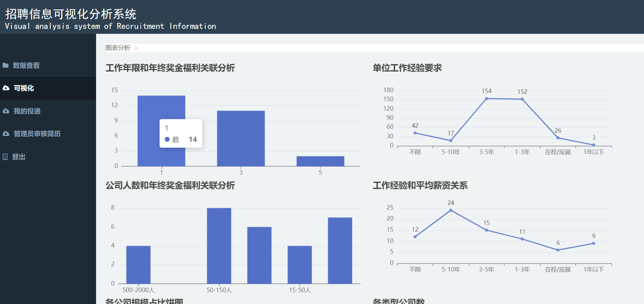This screenshot has width=644, height=304.
Task: Click the subtitle Visual analysis system of Recruitment Information
Action: [110, 26]
